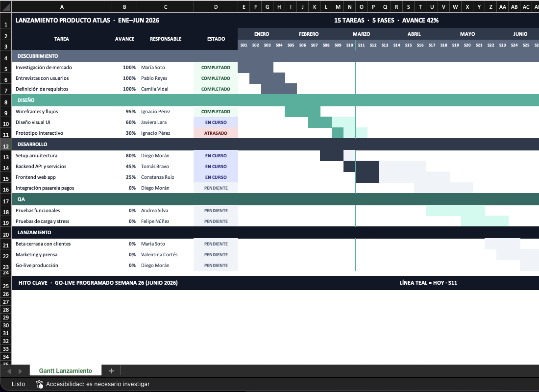
Task: Click the MARZO month header
Action: (x=361, y=34)
